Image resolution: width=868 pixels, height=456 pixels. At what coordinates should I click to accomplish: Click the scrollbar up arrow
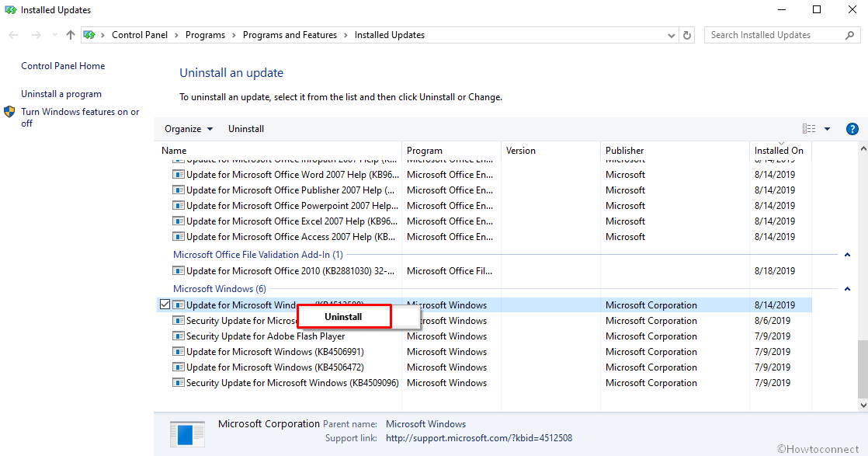click(863, 148)
